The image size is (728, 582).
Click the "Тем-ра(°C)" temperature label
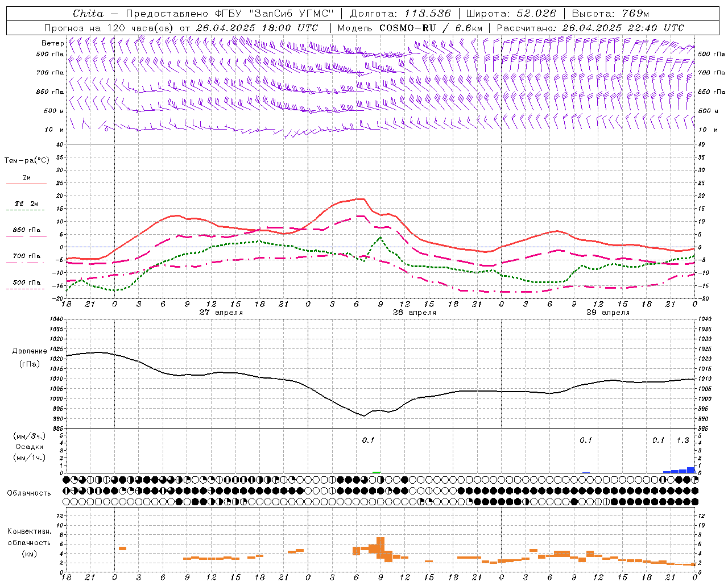click(27, 161)
